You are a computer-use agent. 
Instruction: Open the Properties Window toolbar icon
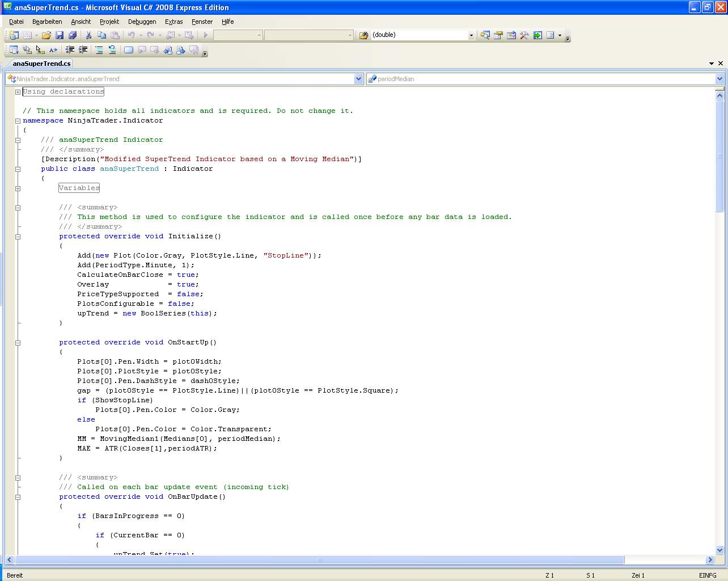pos(498,35)
